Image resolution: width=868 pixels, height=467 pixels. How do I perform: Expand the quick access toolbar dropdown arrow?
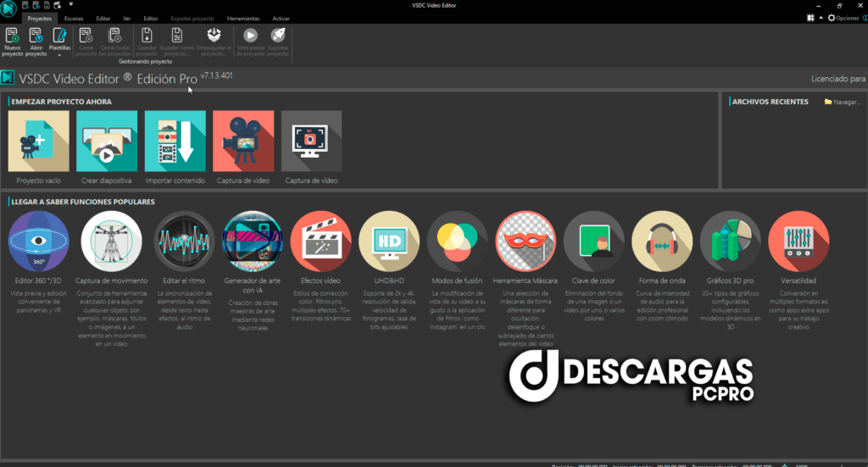[x=71, y=4]
